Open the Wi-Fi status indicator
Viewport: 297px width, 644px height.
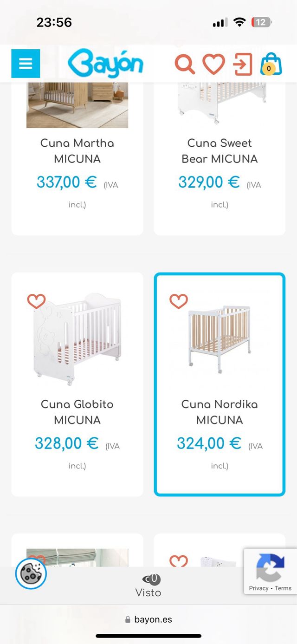click(238, 22)
